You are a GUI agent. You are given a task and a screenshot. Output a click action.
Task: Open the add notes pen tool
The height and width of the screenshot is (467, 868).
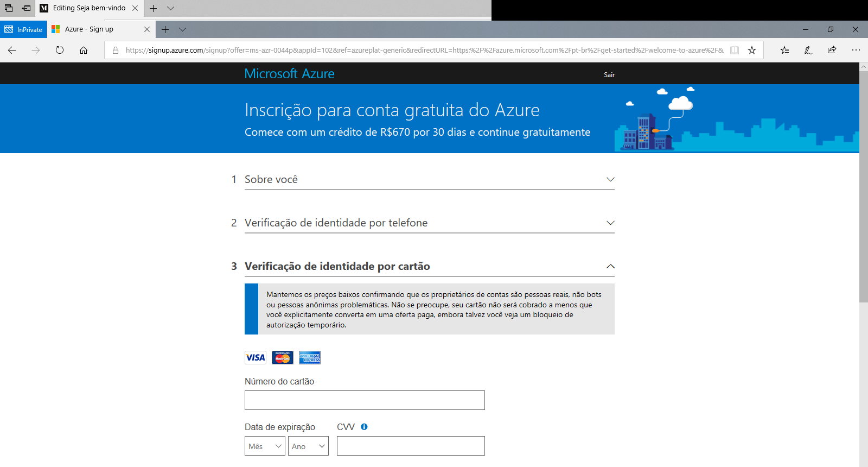tap(808, 50)
